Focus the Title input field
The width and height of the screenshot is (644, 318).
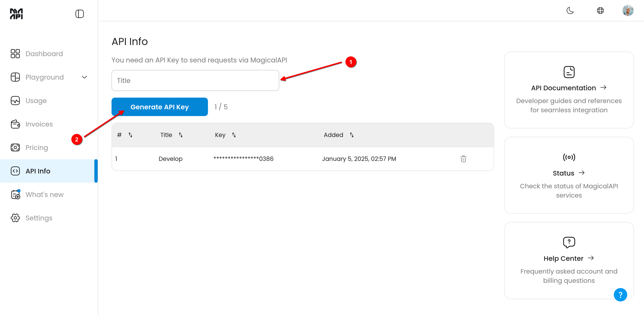pyautogui.click(x=195, y=80)
